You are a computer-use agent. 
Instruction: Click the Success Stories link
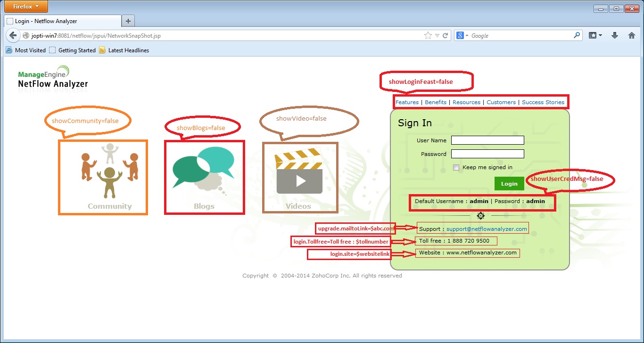coord(543,102)
